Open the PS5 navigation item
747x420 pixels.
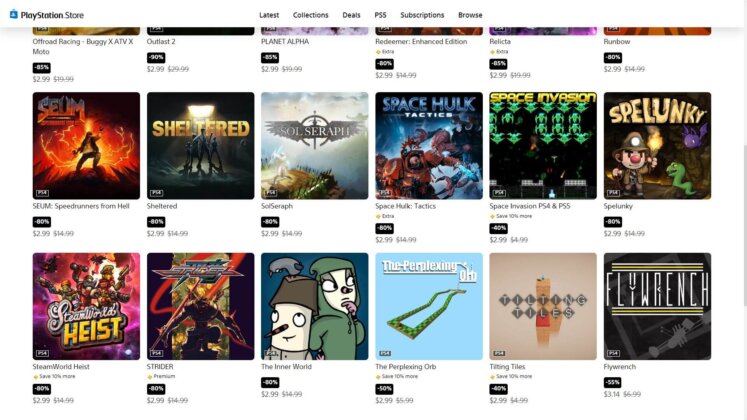pyautogui.click(x=380, y=15)
